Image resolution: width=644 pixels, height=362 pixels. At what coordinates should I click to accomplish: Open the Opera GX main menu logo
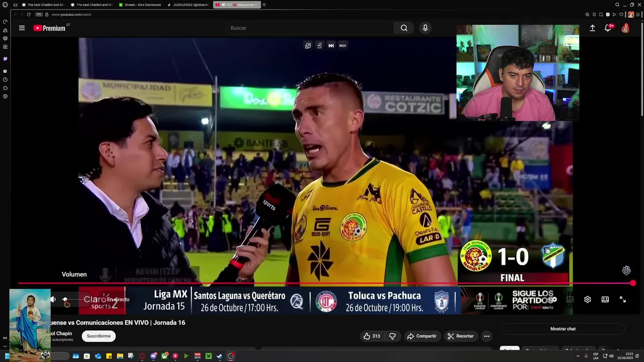[5, 5]
